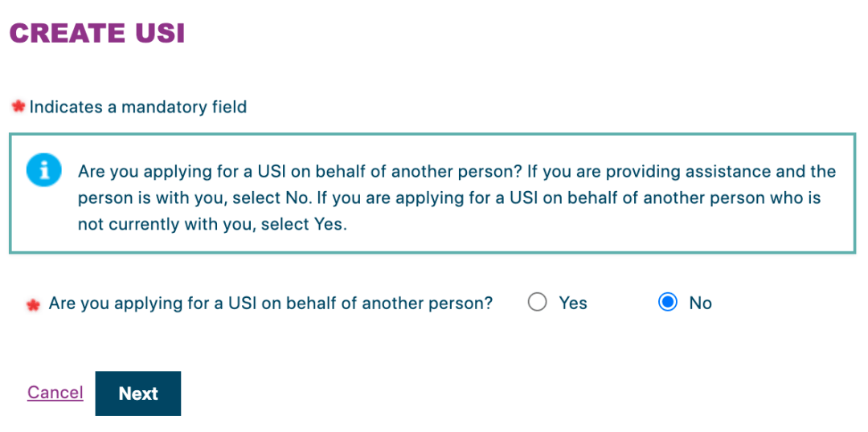Click the 'select Yes.' line of info text
The image size is (868, 432).
[212, 226]
